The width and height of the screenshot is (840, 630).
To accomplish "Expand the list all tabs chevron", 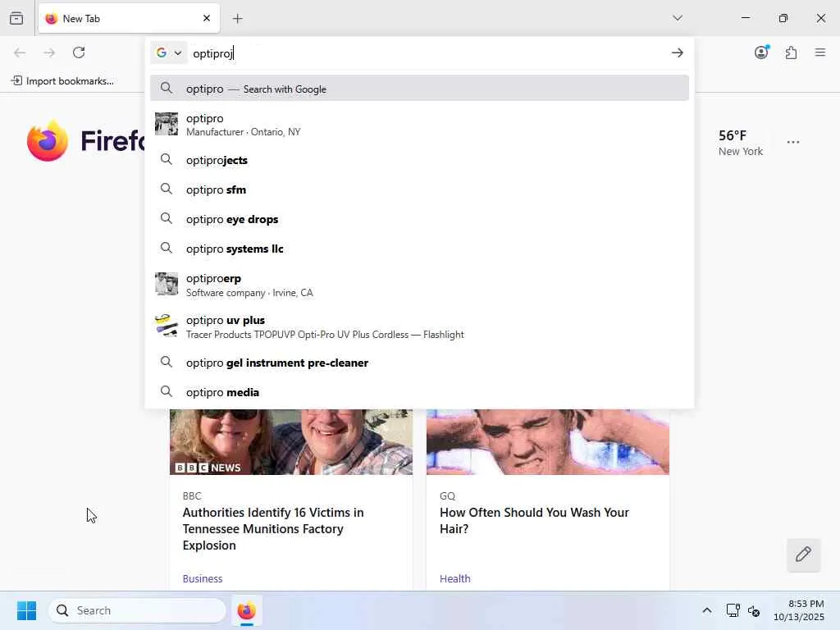I will (678, 18).
